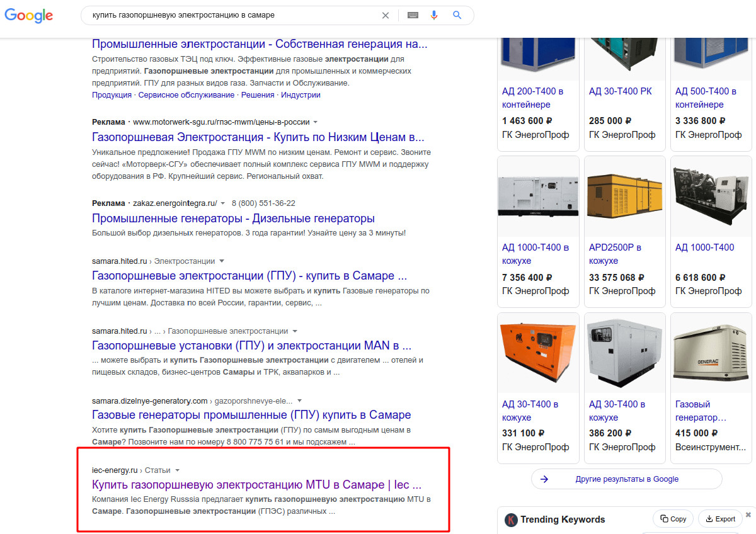Click Generac generator product image
The height and width of the screenshot is (534, 756).
[711, 353]
